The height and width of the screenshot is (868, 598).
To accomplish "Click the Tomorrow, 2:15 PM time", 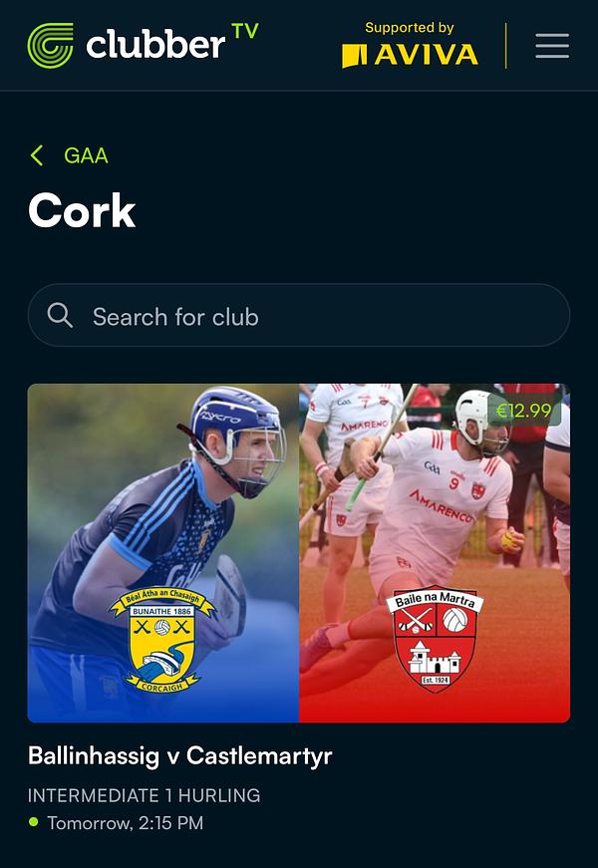I will 126,823.
